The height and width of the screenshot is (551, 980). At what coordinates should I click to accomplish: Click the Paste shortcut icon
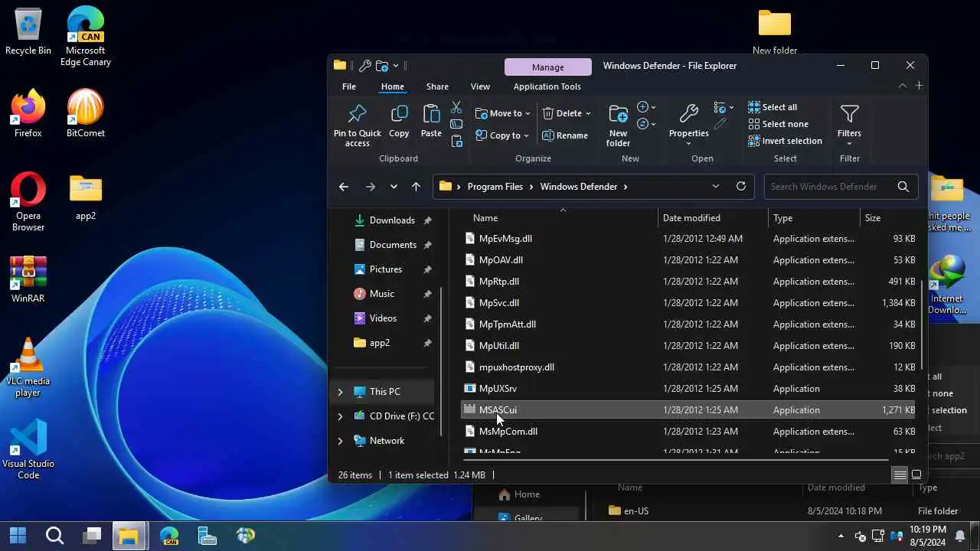pyautogui.click(x=456, y=141)
